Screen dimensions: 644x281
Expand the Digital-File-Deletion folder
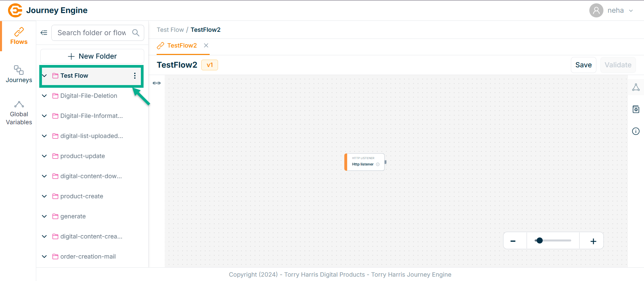[x=44, y=96]
